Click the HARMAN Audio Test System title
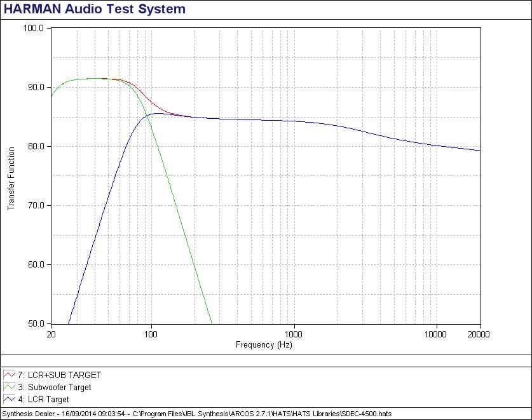 pyautogui.click(x=95, y=9)
